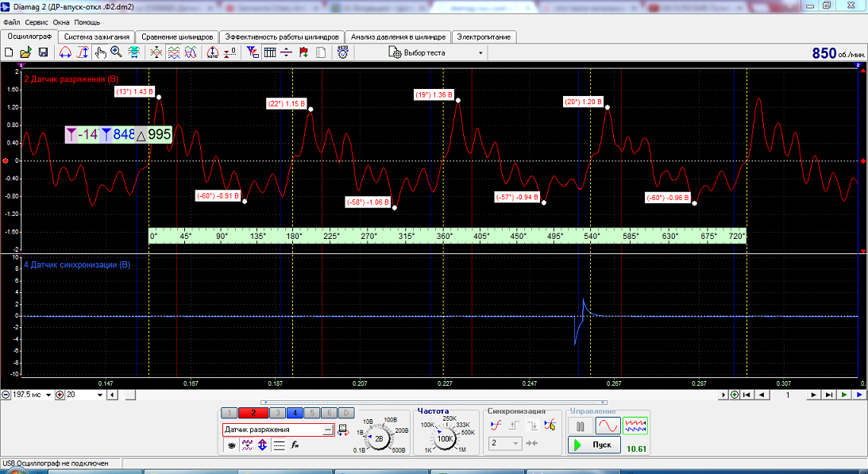868x474 pixels.
Task: Save oscillogram with floppy disk icon
Action: pos(43,52)
